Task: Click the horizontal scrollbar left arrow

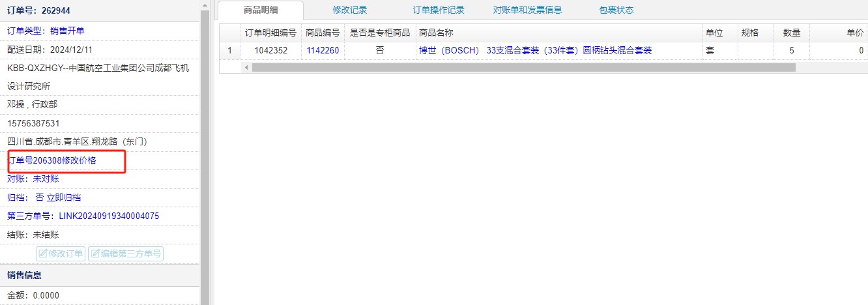Action: tap(246, 67)
